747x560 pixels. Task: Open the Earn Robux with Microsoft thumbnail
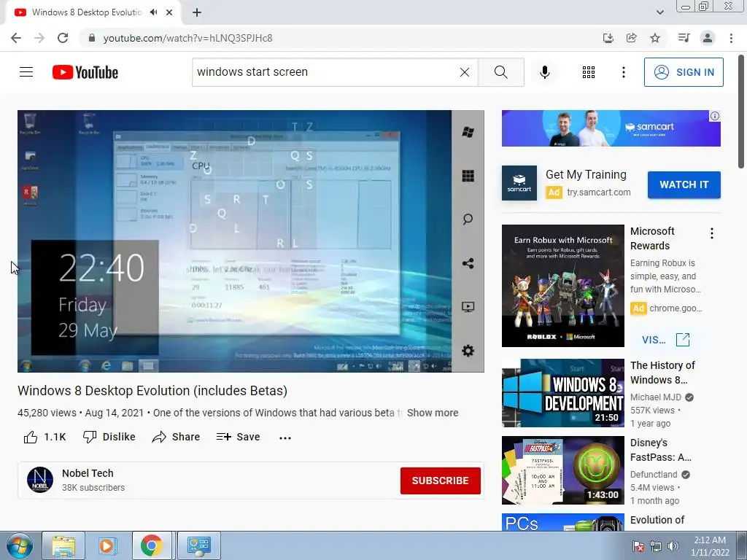562,286
